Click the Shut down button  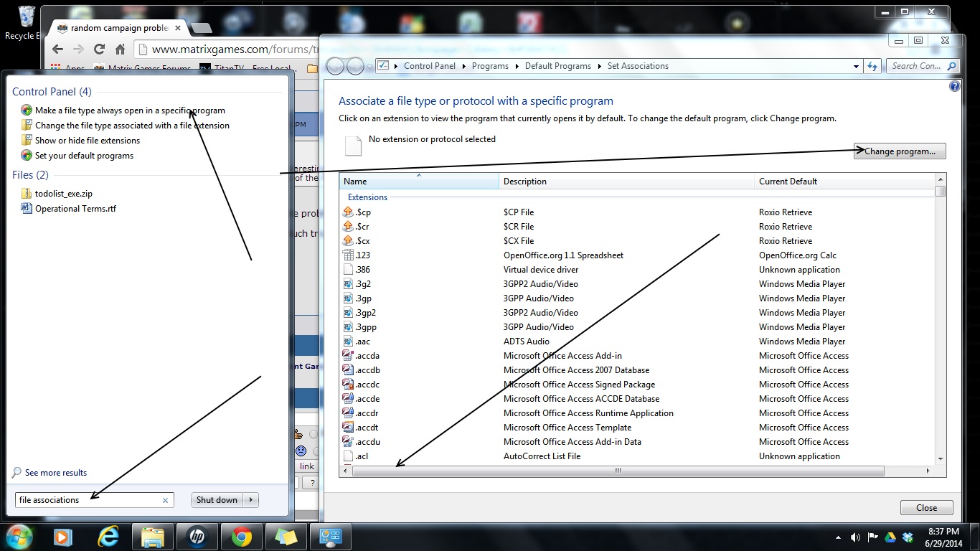217,500
